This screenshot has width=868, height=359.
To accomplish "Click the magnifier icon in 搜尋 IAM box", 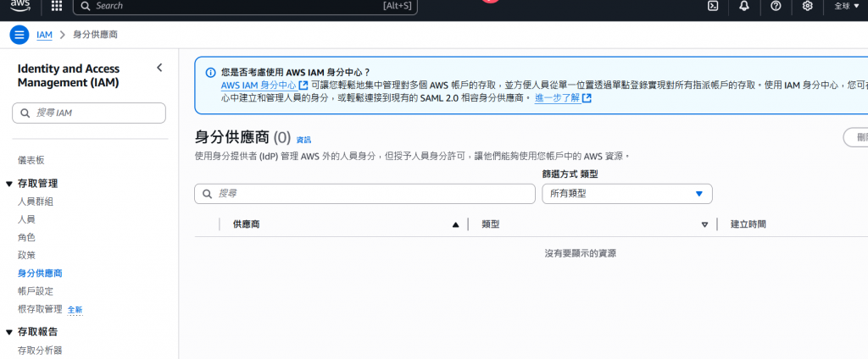I will (25, 113).
